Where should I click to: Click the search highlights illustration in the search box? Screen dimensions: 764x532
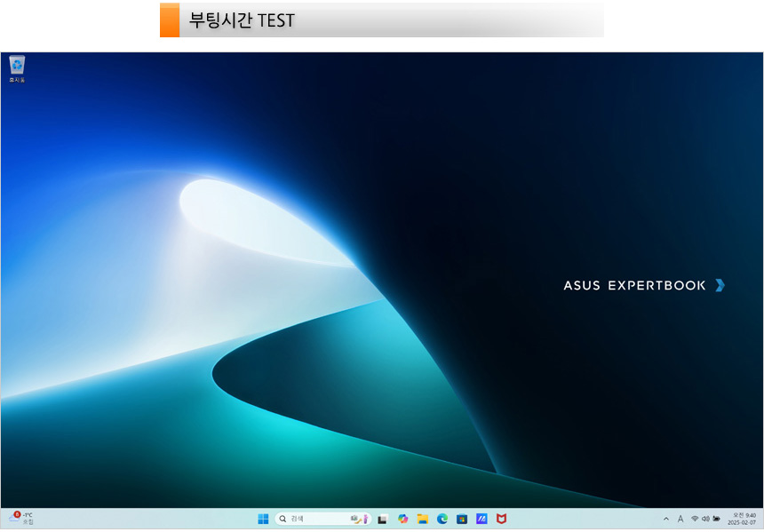pyautogui.click(x=359, y=519)
